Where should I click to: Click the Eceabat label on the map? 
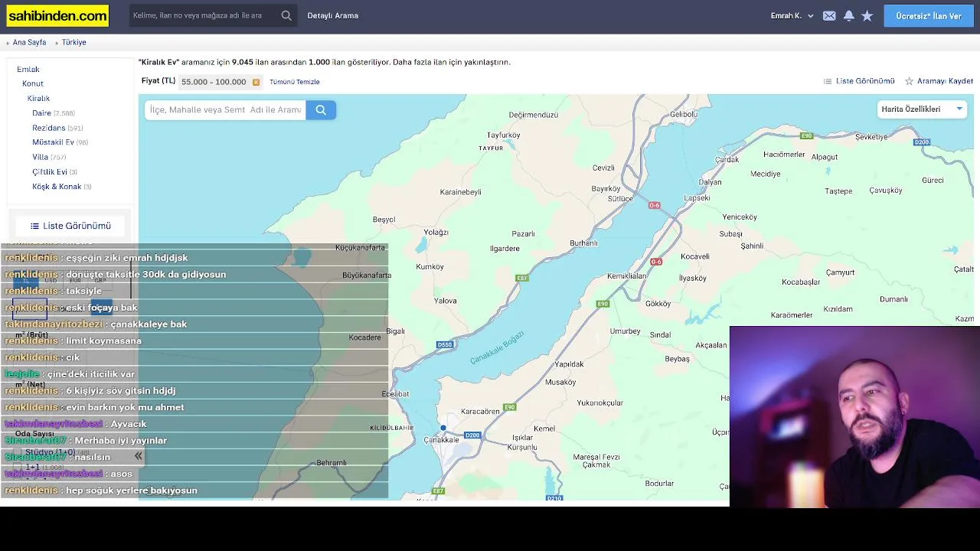click(395, 393)
